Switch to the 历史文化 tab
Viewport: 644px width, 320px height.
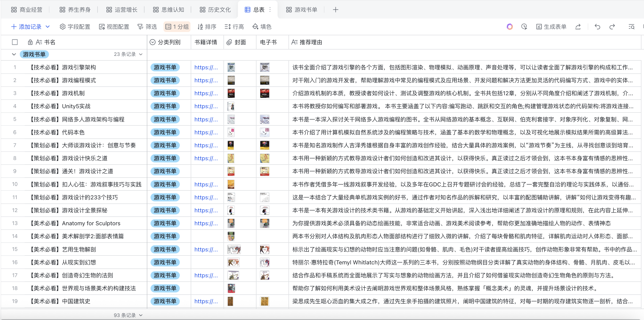click(215, 10)
